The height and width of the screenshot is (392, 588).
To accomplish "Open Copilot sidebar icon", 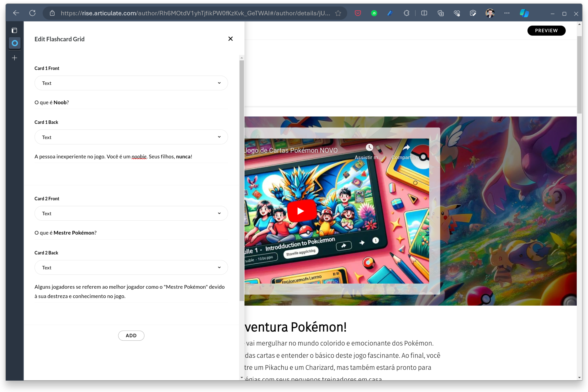I will coord(524,13).
